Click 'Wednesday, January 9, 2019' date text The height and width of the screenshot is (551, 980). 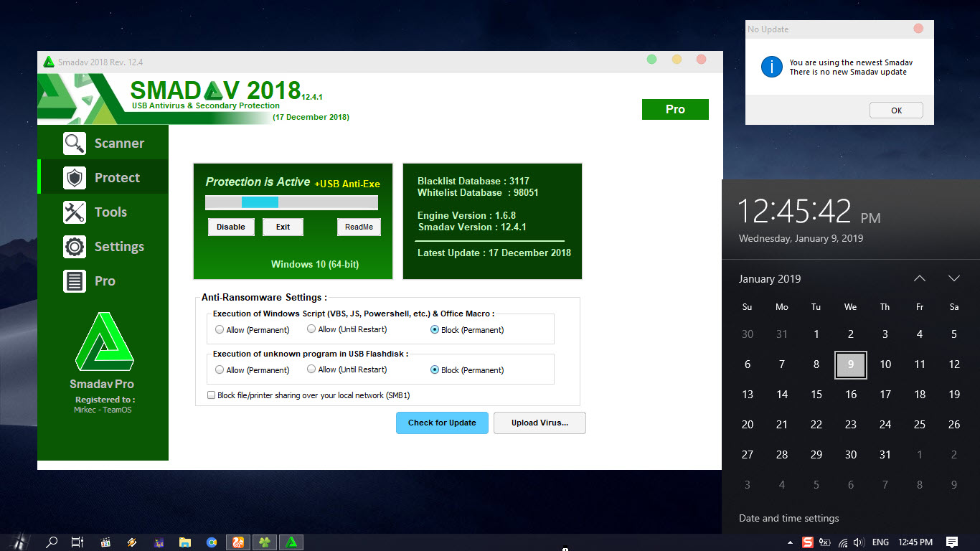[801, 238]
